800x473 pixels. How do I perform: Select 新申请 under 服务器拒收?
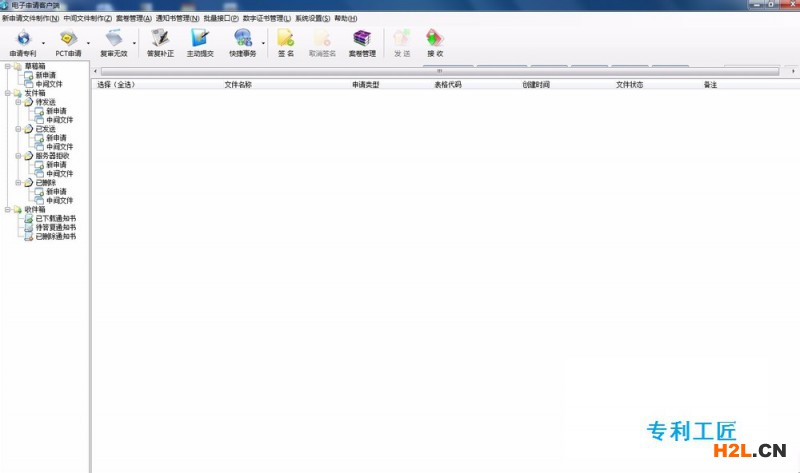point(57,165)
